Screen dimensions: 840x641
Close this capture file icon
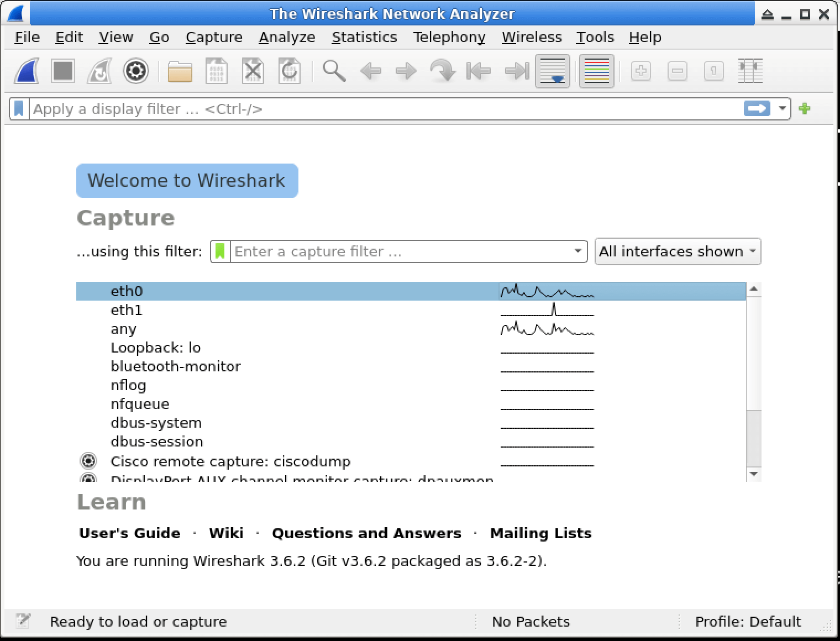253,71
